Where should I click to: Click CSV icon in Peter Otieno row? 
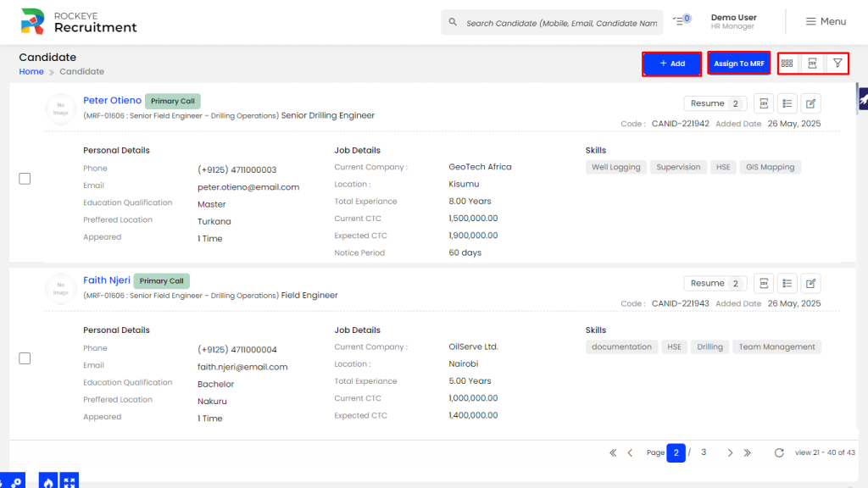coord(764,103)
